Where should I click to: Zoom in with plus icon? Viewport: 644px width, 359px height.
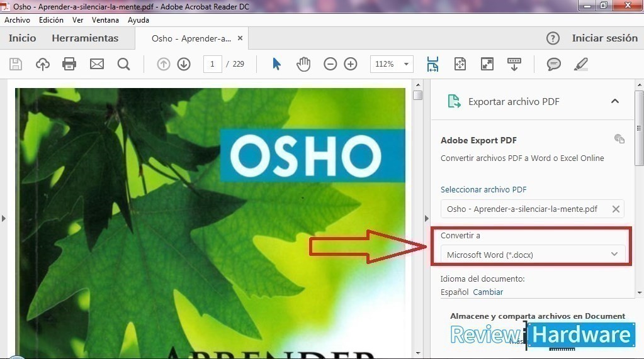click(351, 64)
